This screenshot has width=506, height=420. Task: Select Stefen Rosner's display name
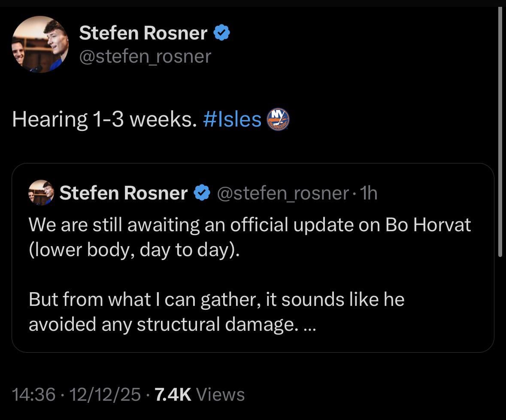coord(143,32)
